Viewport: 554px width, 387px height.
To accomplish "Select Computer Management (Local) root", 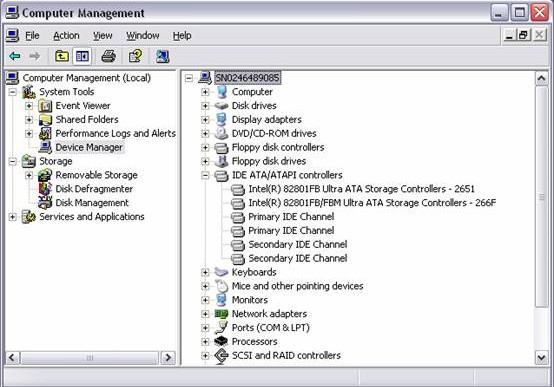I will click(87, 78).
